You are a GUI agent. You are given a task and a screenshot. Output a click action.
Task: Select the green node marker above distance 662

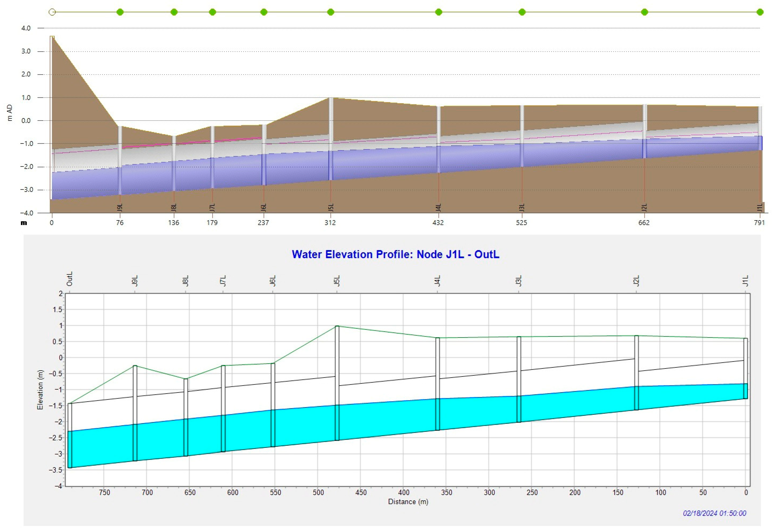(645, 12)
